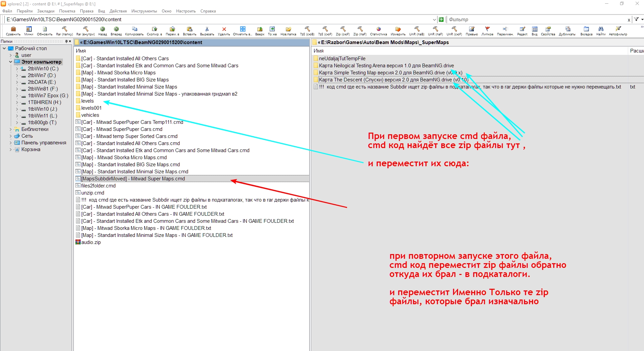Click the address bar path field
This screenshot has height=351, width=644.
[x=219, y=20]
